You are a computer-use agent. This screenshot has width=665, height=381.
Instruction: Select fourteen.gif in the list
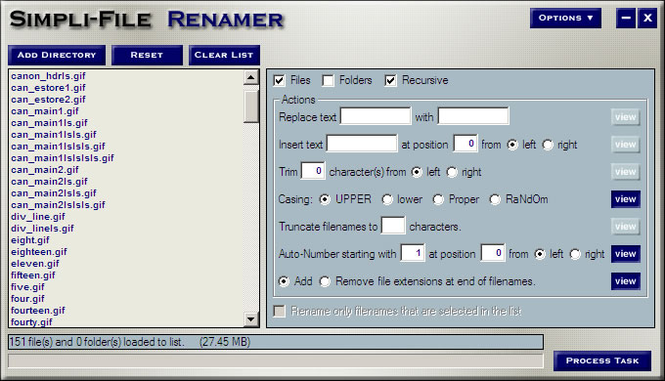point(38,311)
